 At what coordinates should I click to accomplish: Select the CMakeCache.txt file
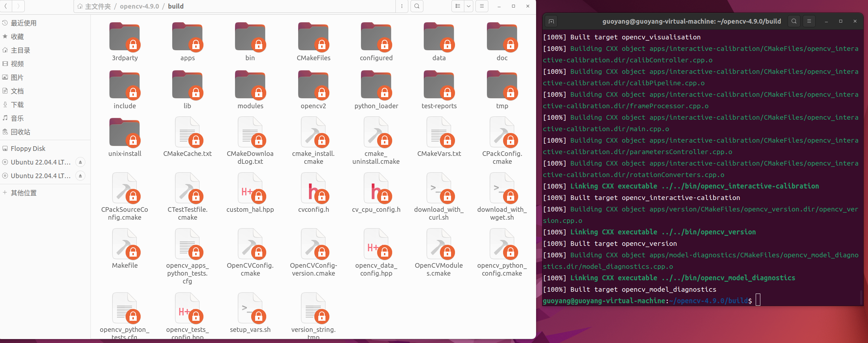pos(187,137)
